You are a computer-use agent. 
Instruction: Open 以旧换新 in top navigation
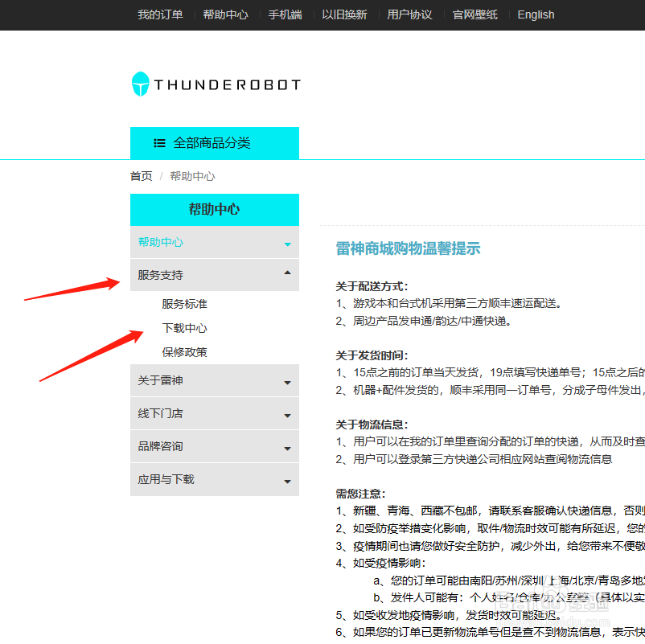pos(344,14)
